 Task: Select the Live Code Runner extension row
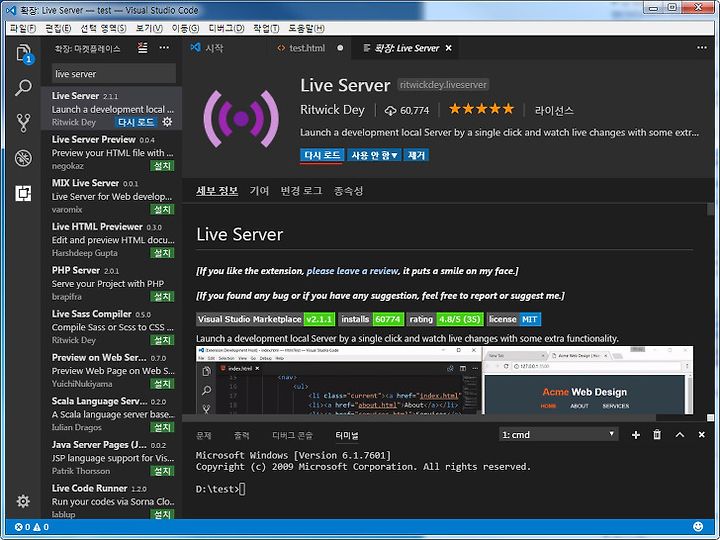click(x=112, y=501)
